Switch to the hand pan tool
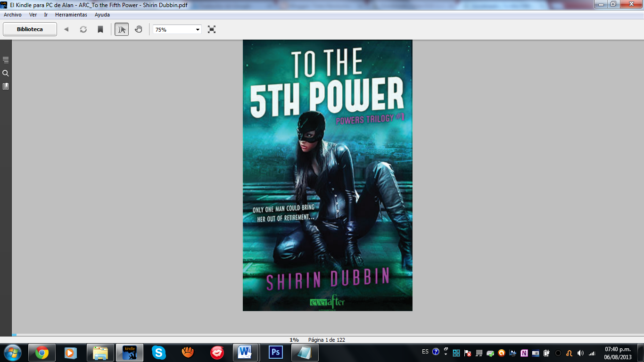This screenshot has width=644, height=362. click(x=139, y=29)
